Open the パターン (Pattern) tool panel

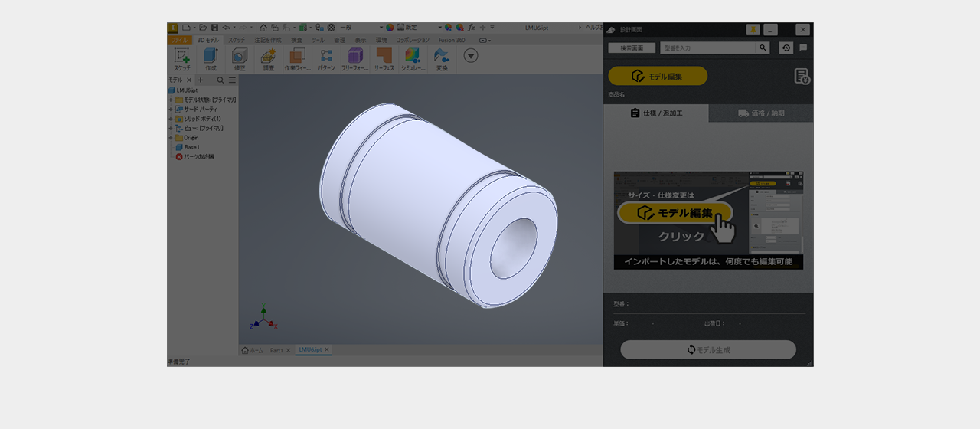(326, 58)
